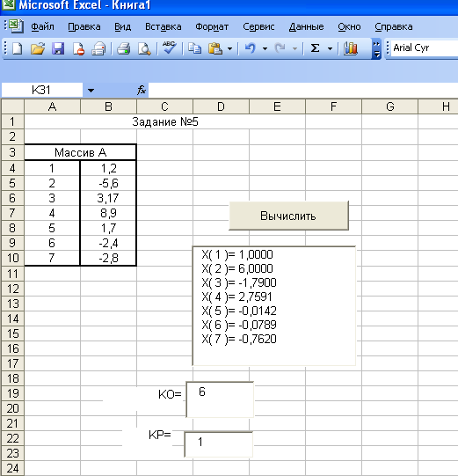Viewport: 458px width, 476px height.
Task: Open the AutoSum functions dropdown arrow
Action: [x=330, y=49]
